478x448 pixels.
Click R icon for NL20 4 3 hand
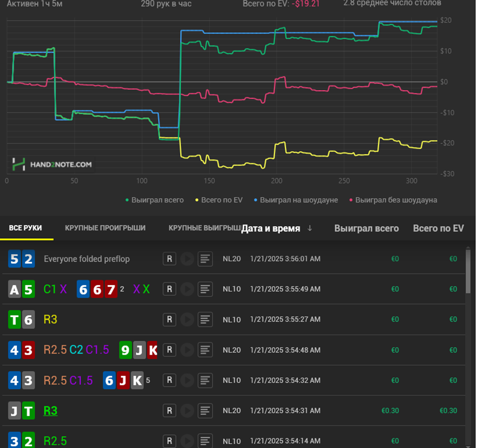(x=169, y=350)
